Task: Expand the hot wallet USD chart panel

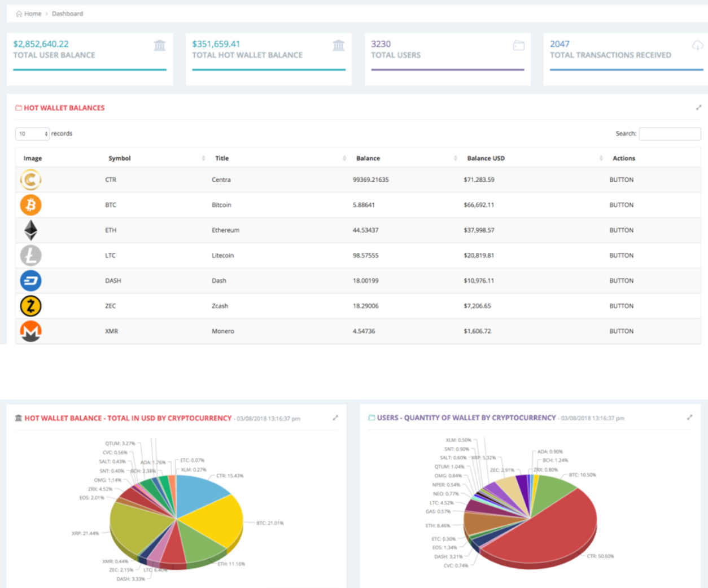Action: point(335,418)
